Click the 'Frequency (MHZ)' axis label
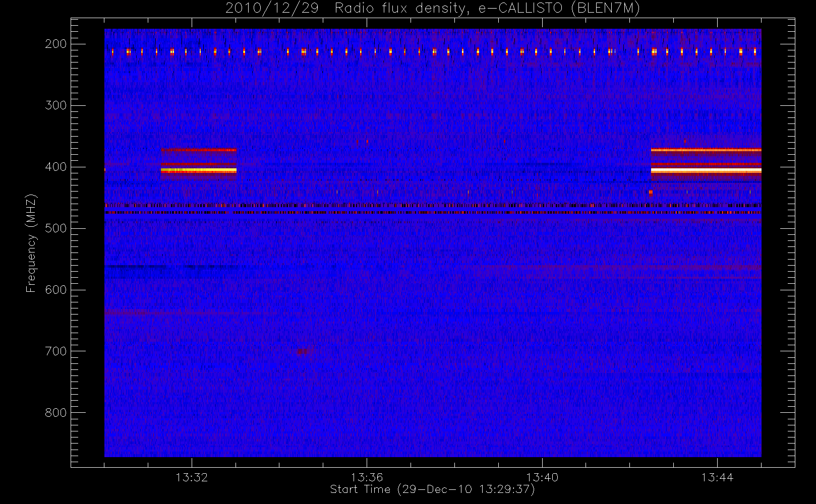Screen dimensions: 816x504 [31, 243]
